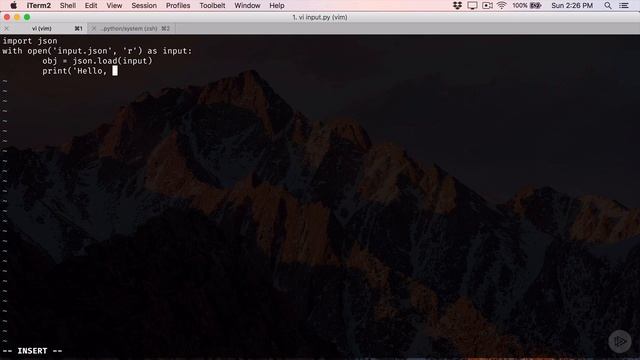Open the Help menu
This screenshot has width=640, height=360.
click(x=277, y=5)
